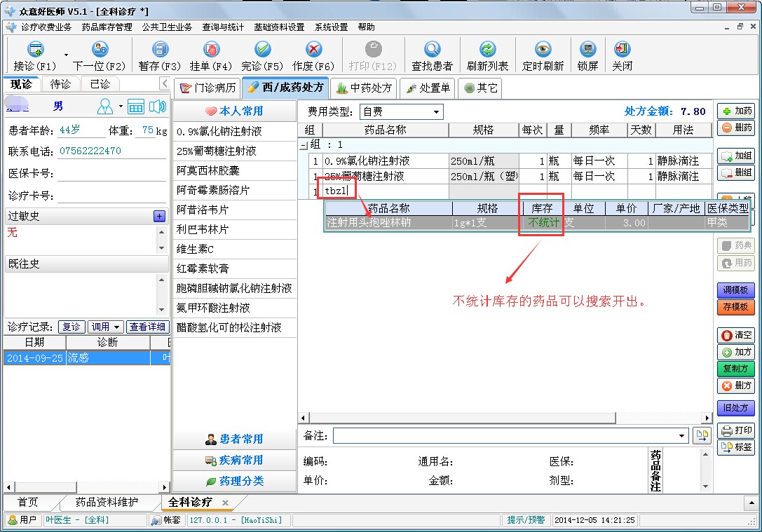Click the 接诊(F1) toolbar icon

click(x=36, y=49)
